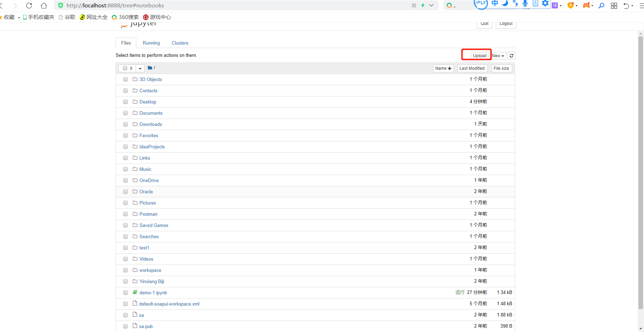Click the file icon beside sa.pub

tap(135, 326)
